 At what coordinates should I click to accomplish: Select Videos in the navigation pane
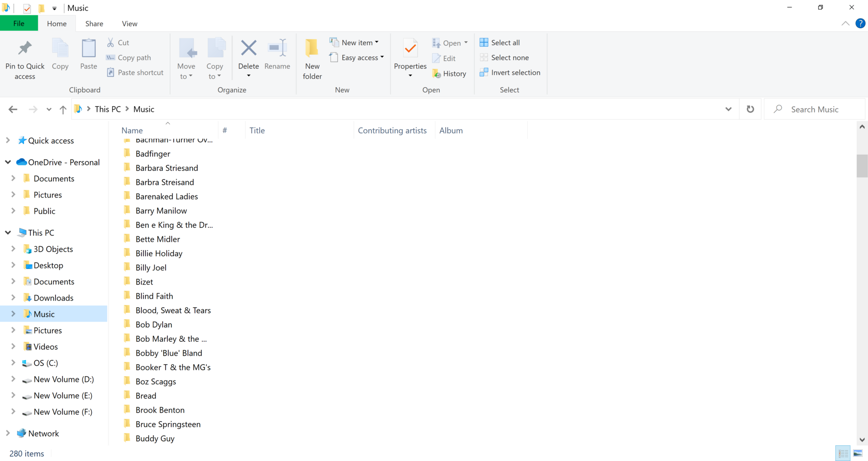46,346
